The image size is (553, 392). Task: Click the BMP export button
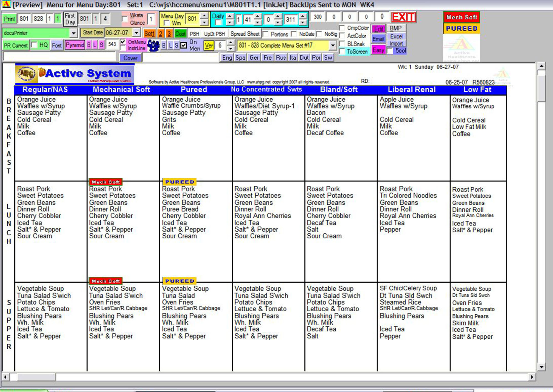click(x=396, y=28)
